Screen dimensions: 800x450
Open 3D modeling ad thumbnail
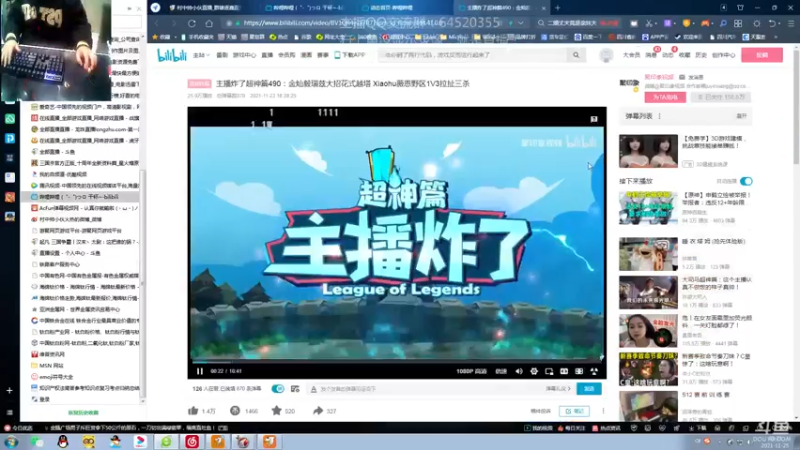pyautogui.click(x=648, y=151)
